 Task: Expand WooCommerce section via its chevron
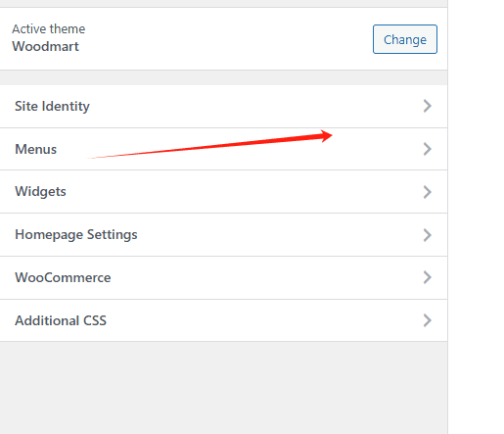(x=428, y=277)
